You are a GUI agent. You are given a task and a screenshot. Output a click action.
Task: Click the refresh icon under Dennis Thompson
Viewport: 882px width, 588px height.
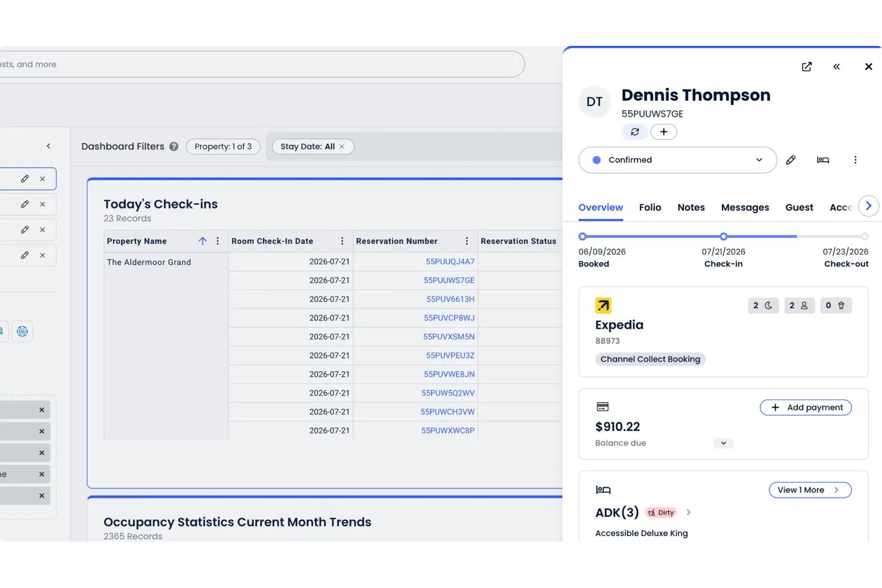635,132
